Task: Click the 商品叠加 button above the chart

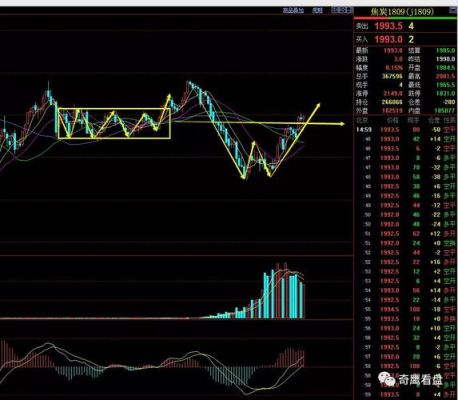Action: (293, 10)
